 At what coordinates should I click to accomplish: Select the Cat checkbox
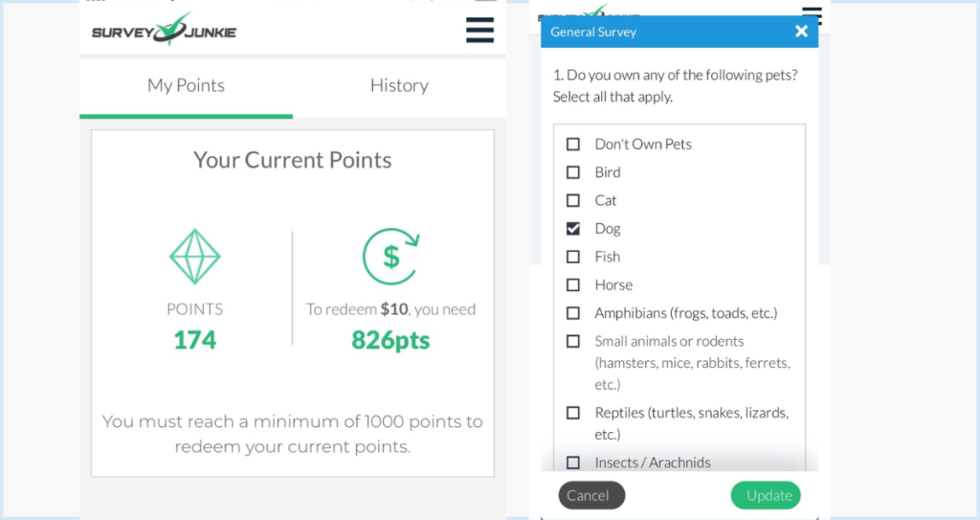573,200
